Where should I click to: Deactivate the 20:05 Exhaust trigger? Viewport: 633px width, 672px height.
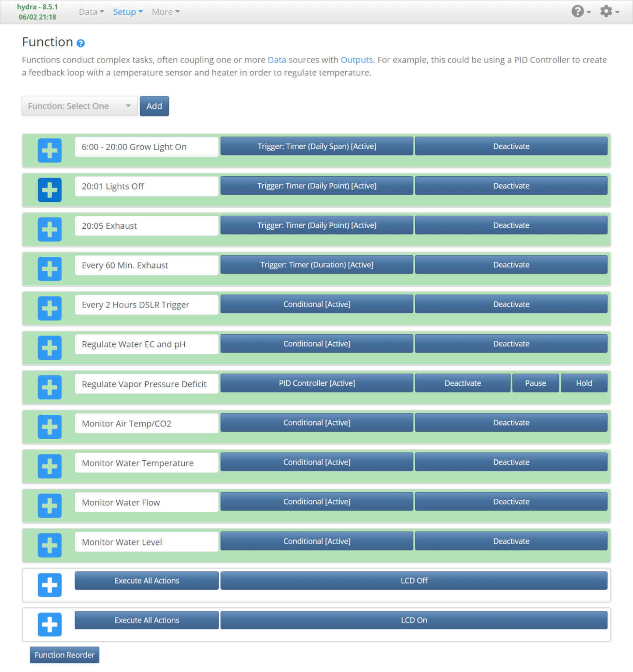tap(511, 225)
